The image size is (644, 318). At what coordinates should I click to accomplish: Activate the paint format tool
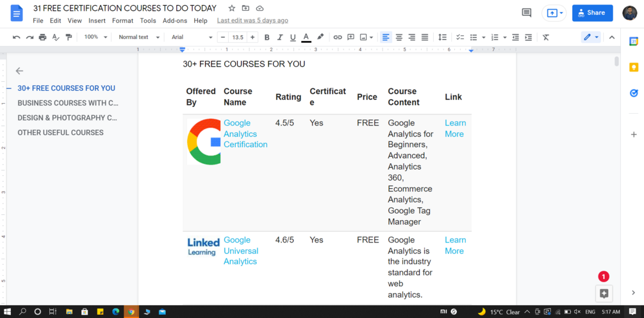point(69,37)
